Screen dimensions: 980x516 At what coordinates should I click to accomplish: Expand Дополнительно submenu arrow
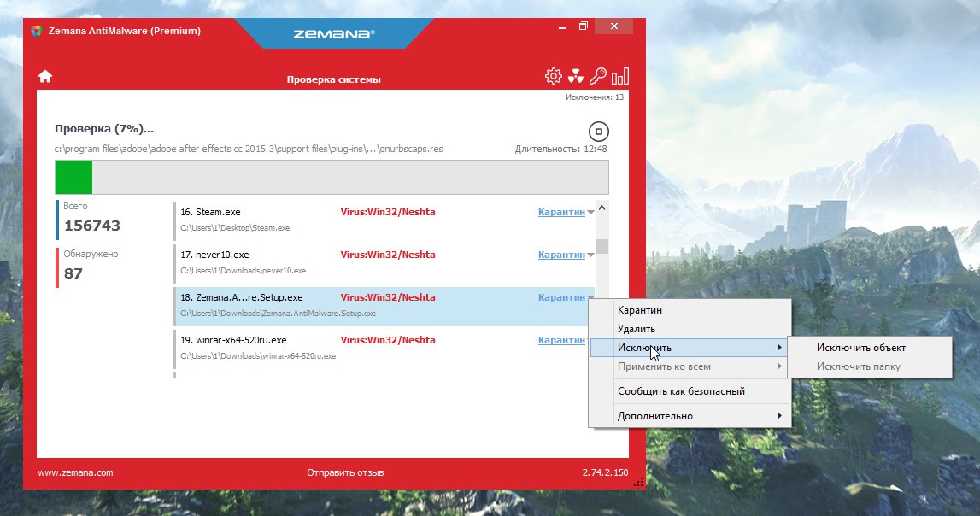pos(779,415)
